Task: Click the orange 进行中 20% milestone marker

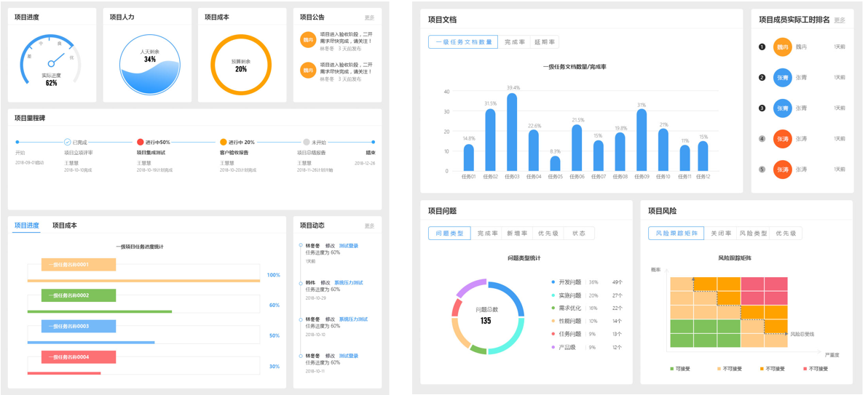Action: [x=224, y=143]
